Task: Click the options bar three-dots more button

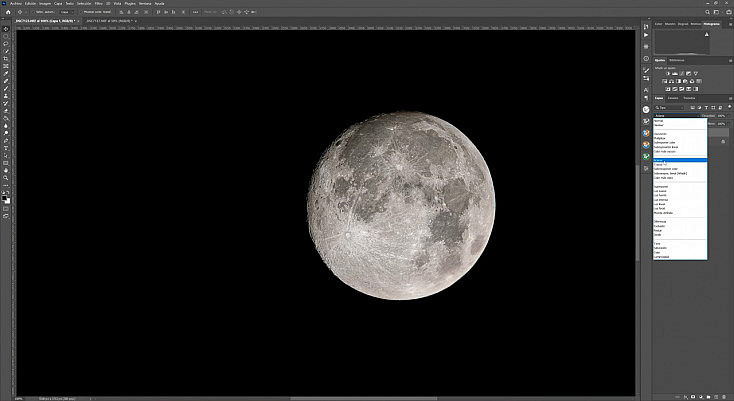Action: coord(195,12)
